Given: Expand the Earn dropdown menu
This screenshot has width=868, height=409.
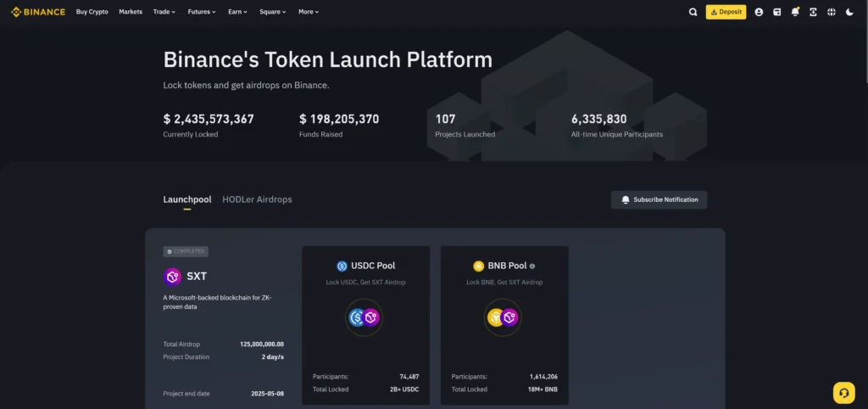Looking at the screenshot, I should pyautogui.click(x=237, y=12).
